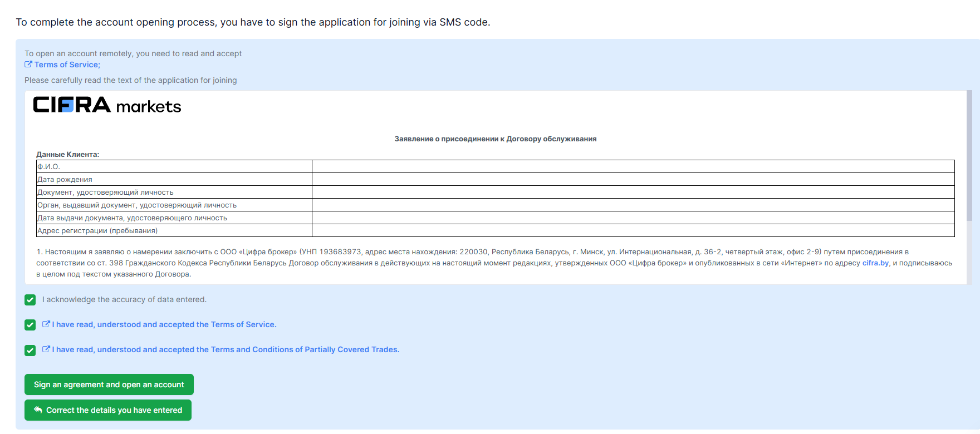Select the Дата рождения table row label

65,179
